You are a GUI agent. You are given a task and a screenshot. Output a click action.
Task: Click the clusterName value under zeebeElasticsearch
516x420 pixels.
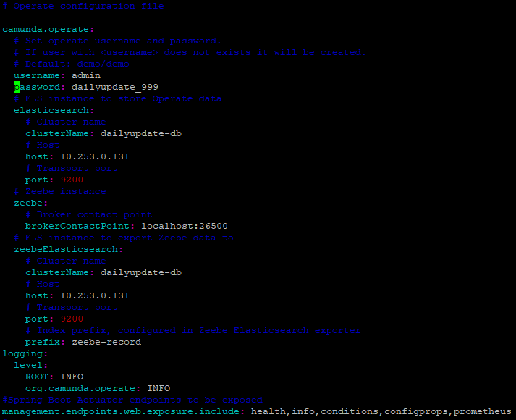click(141, 272)
